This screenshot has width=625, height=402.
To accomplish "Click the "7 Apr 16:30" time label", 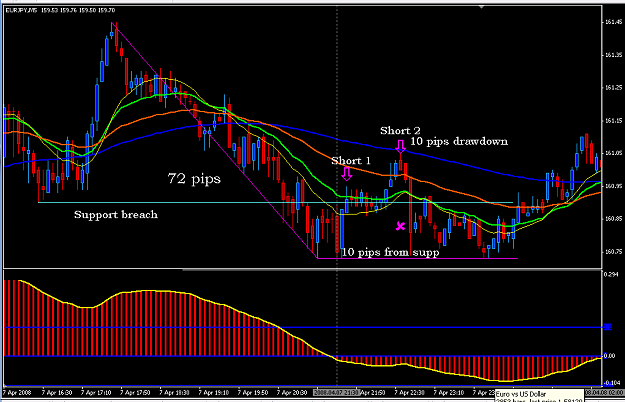I will [57, 392].
